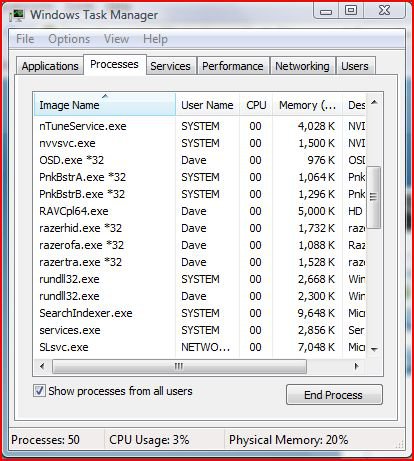Click the 7,048 K memory value
Viewport: 414px width, 461px height.
[316, 347]
